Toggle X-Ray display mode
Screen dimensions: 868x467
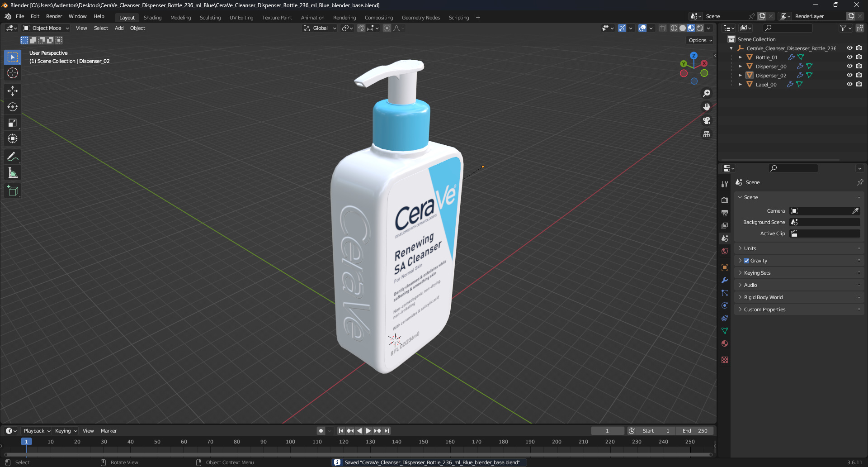click(x=662, y=28)
